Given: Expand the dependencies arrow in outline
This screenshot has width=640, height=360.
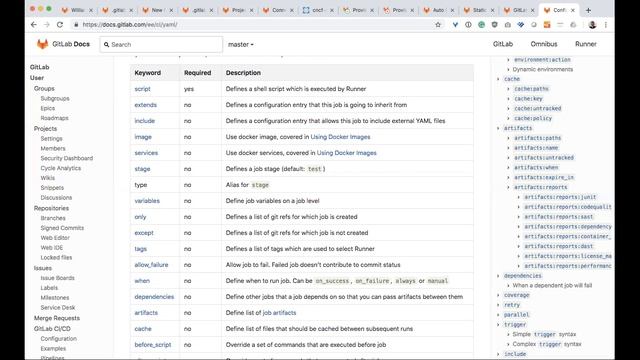Looking at the screenshot, I should [498, 276].
